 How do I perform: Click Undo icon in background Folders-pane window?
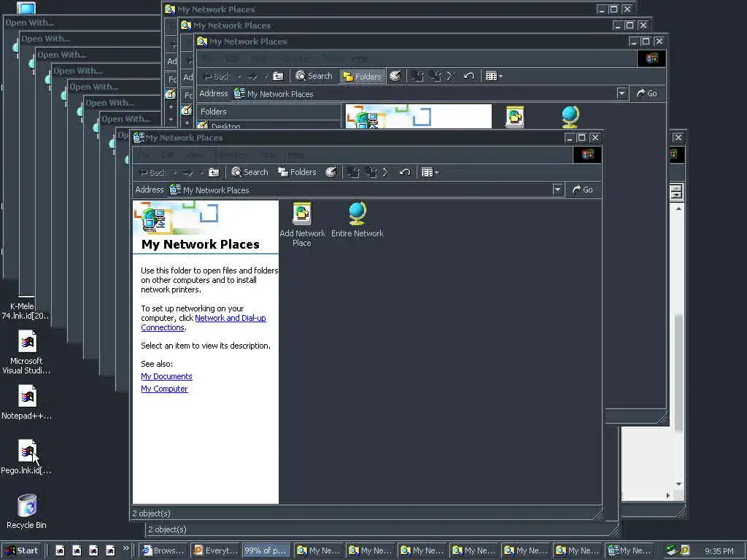469,76
